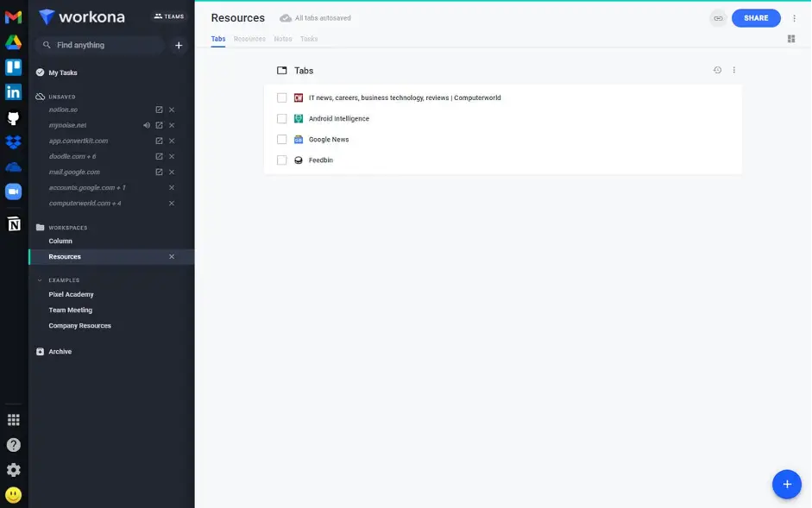The width and height of the screenshot is (812, 508).
Task: Switch to the Tabs tab
Action: tap(218, 39)
